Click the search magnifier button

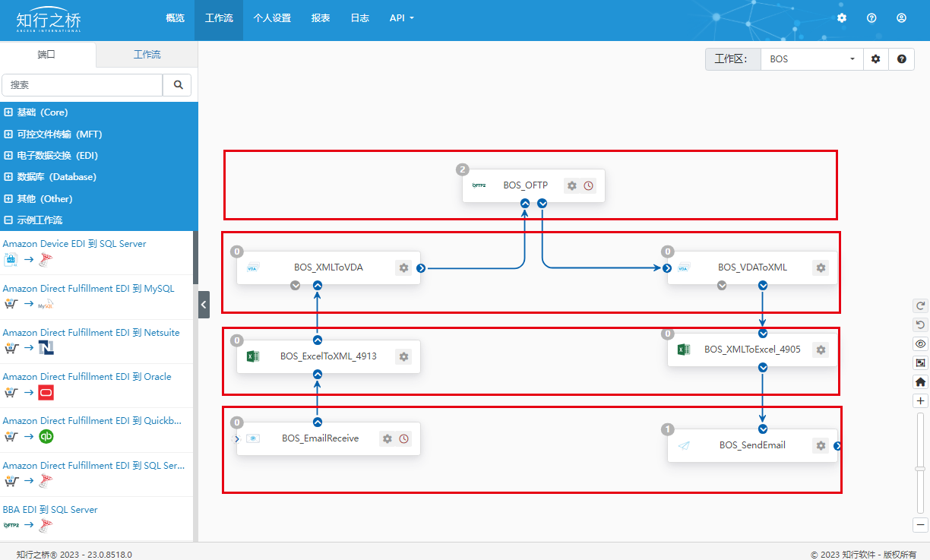point(178,85)
